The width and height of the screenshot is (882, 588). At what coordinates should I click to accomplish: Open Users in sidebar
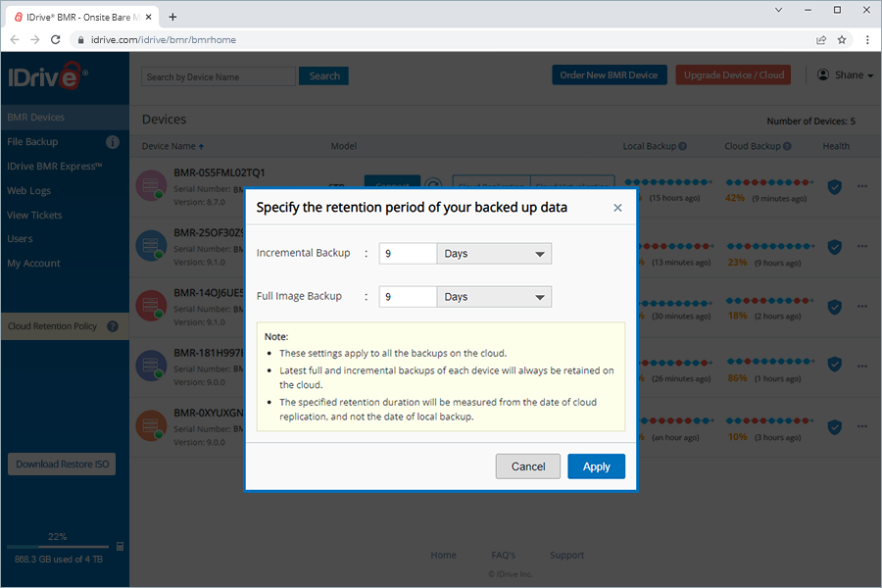[20, 238]
